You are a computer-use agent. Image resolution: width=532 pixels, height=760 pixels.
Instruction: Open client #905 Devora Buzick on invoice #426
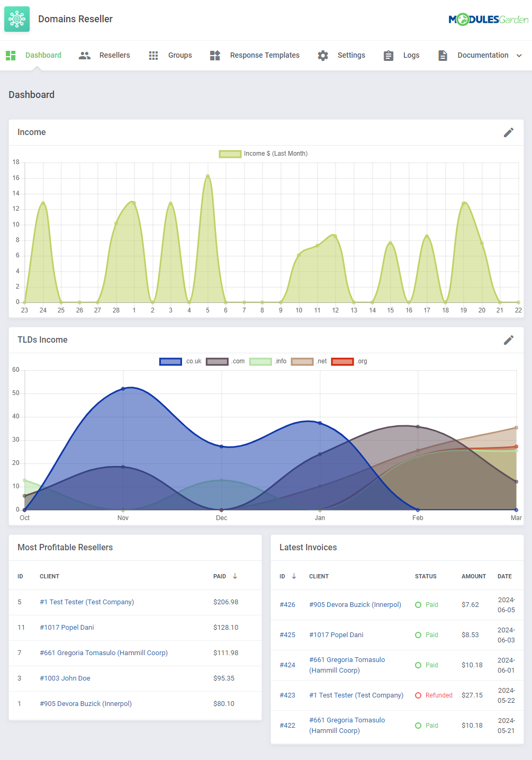click(355, 605)
